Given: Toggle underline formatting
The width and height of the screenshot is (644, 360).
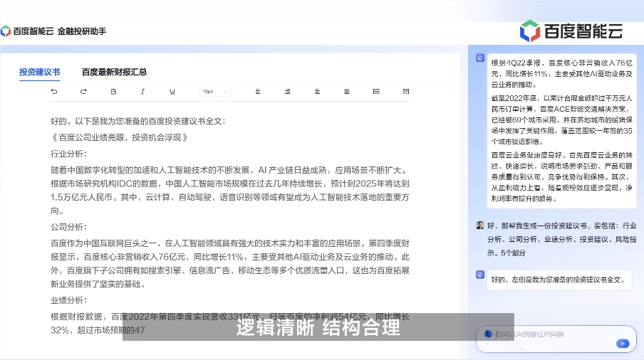Looking at the screenshot, I should (x=172, y=92).
